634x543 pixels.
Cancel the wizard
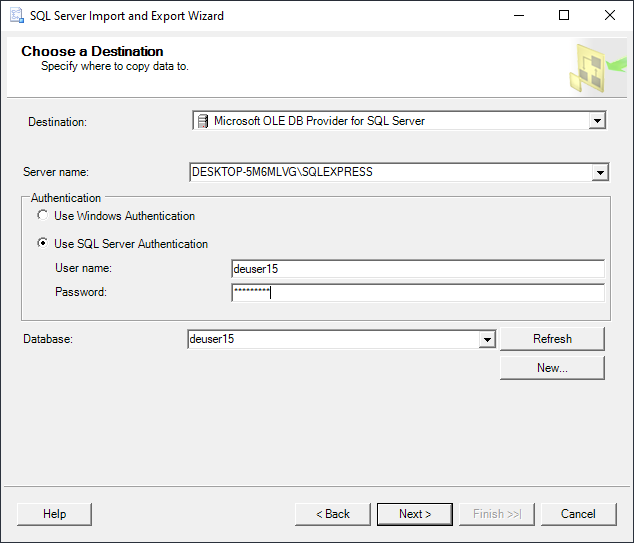(578, 514)
